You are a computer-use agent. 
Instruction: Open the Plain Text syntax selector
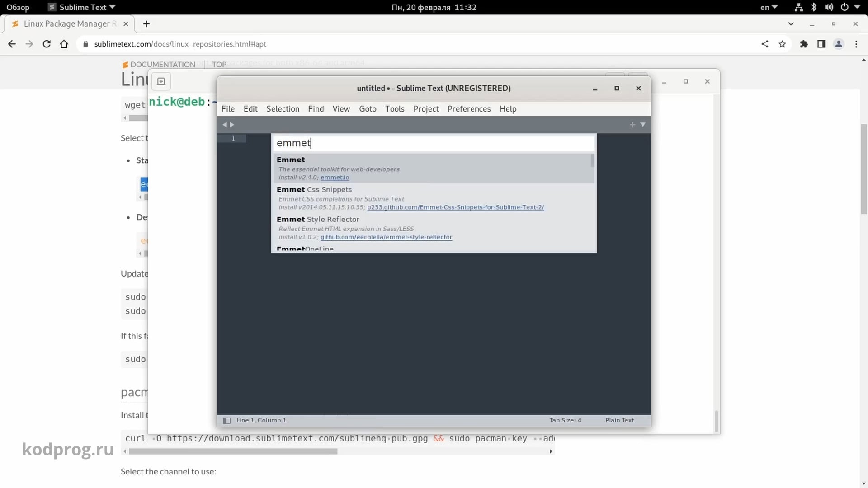tap(619, 420)
